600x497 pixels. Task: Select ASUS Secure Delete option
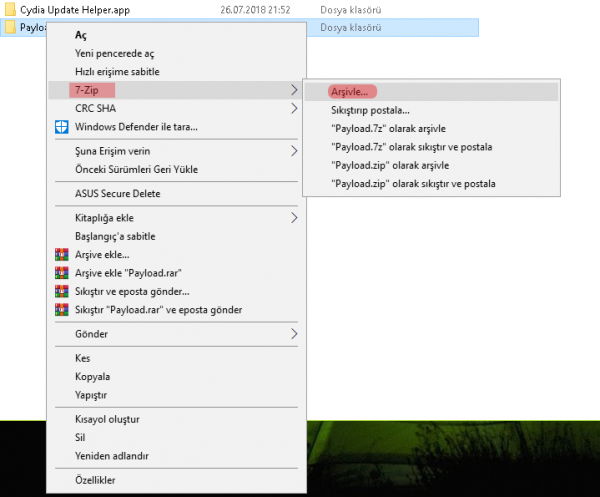[117, 193]
